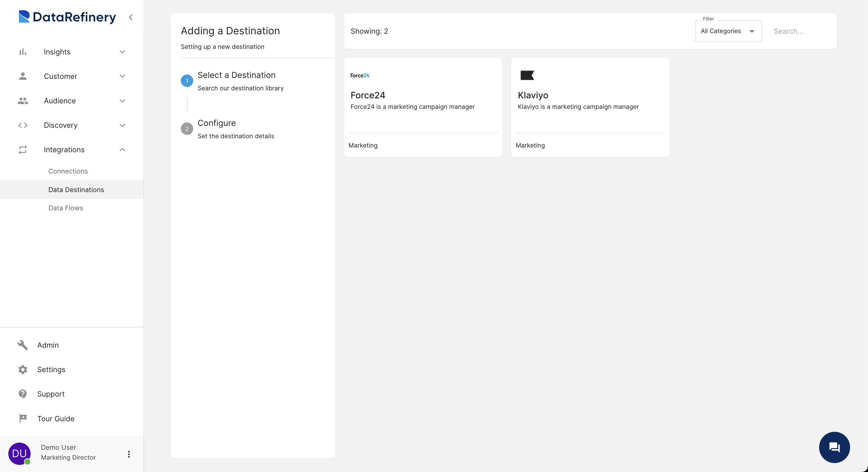Image resolution: width=868 pixels, height=472 pixels.
Task: Click step 1 circle indicator
Action: click(x=187, y=81)
